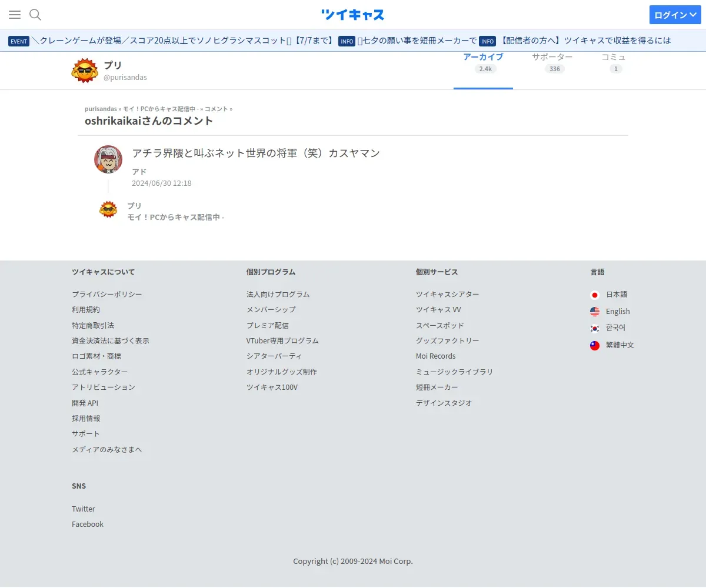This screenshot has width=706, height=588.
Task: Click プリ sun avatar in header
Action: 85,71
